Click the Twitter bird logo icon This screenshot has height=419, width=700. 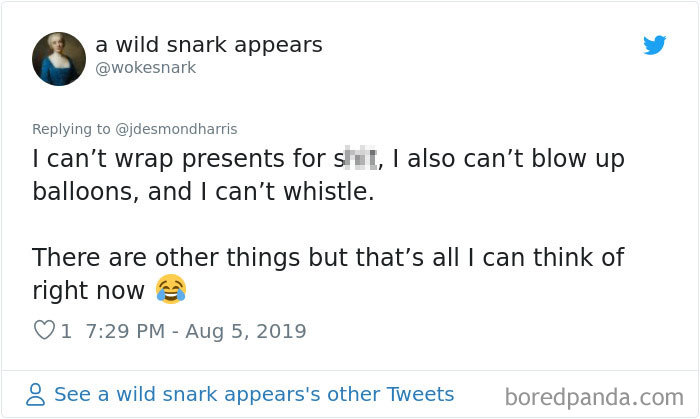coord(655,45)
